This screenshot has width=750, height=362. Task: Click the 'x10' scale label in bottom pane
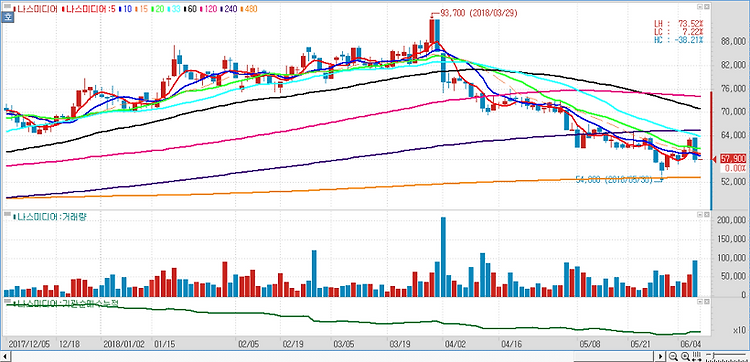[x=739, y=331]
